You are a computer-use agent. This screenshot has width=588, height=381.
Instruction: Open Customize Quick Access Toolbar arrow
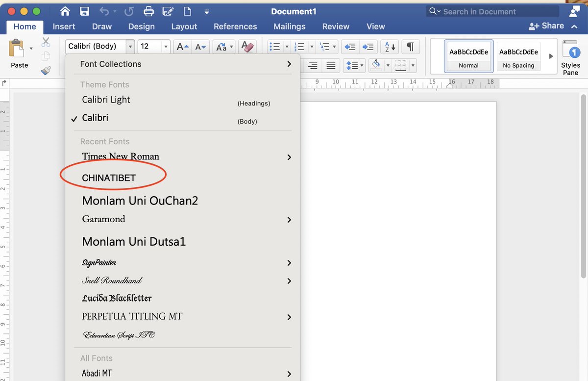(207, 12)
